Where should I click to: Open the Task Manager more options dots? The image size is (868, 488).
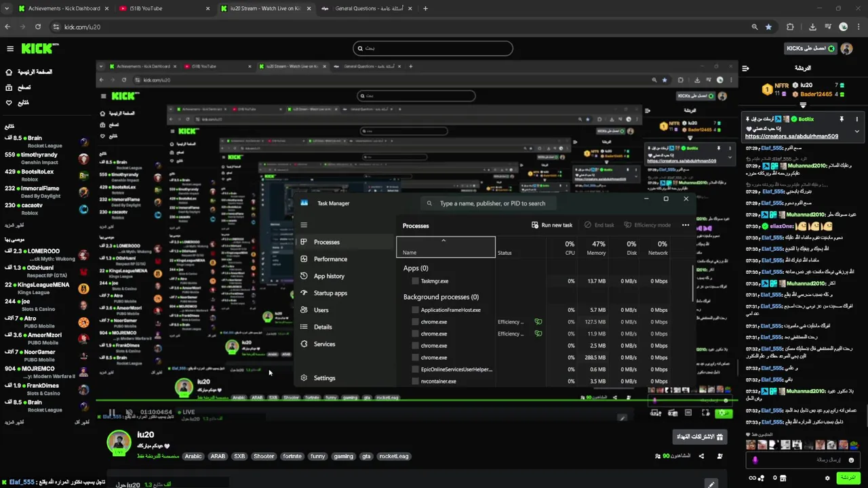[x=686, y=225]
